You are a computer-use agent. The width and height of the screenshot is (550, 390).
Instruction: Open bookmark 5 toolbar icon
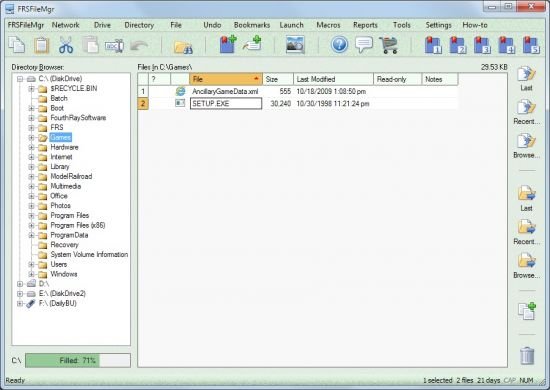point(531,45)
